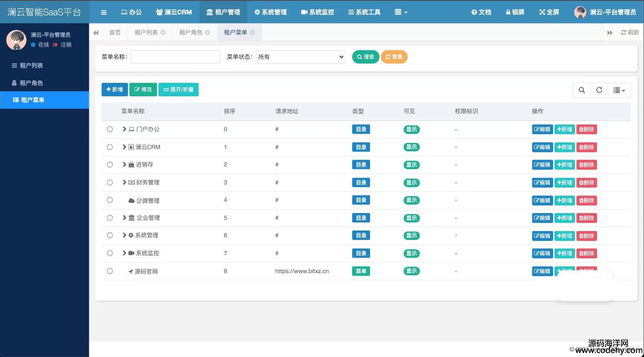
Task: Click 新增 for the 澜云CRM row
Action: point(565,147)
